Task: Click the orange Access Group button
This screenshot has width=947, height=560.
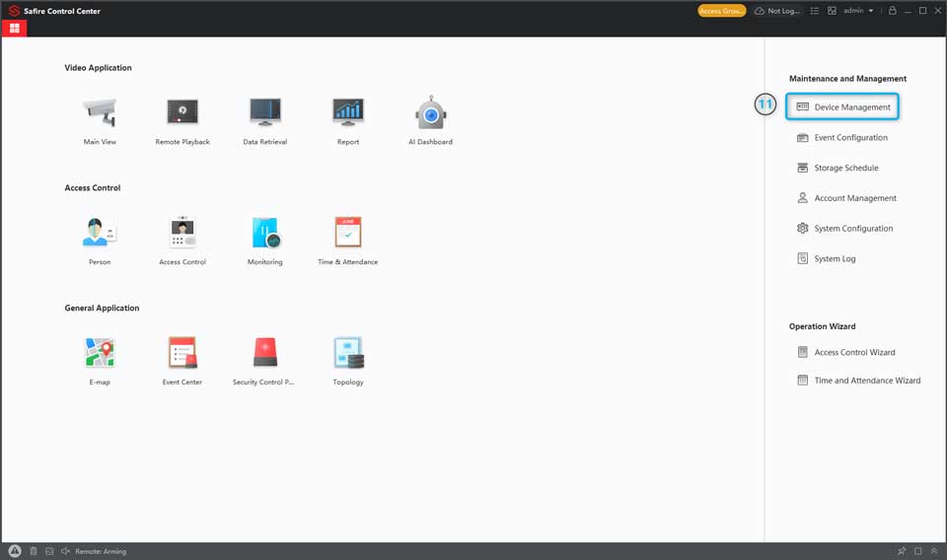Action: (721, 11)
